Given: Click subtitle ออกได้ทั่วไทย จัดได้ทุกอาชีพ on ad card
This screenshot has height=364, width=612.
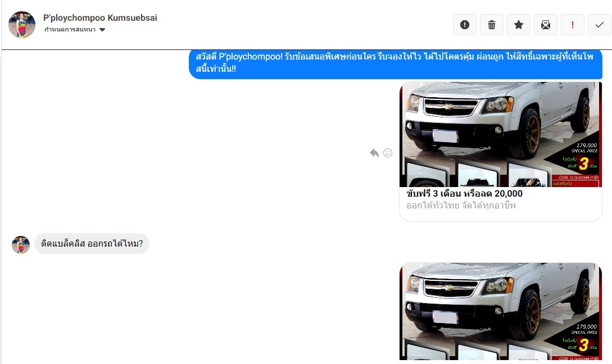Looking at the screenshot, I should (x=461, y=205).
